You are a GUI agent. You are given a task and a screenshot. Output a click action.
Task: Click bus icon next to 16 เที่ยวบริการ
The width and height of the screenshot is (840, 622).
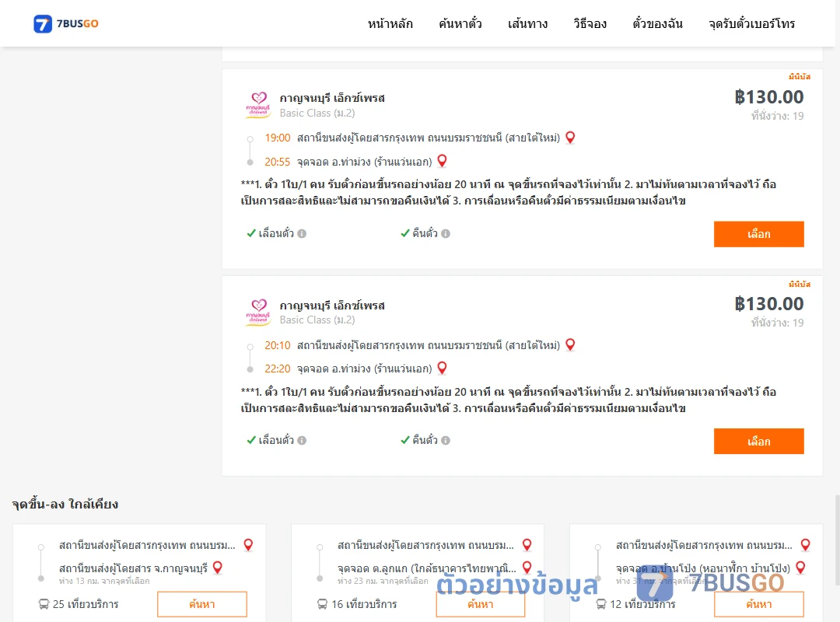(x=323, y=604)
